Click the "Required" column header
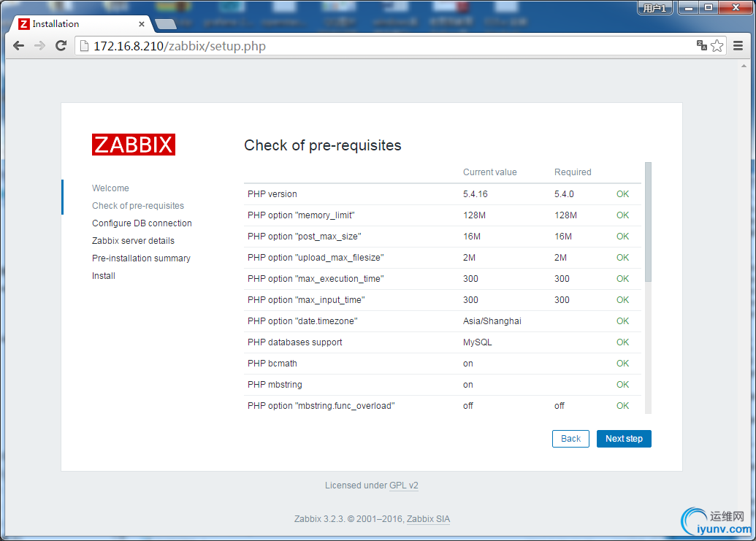 (x=573, y=172)
